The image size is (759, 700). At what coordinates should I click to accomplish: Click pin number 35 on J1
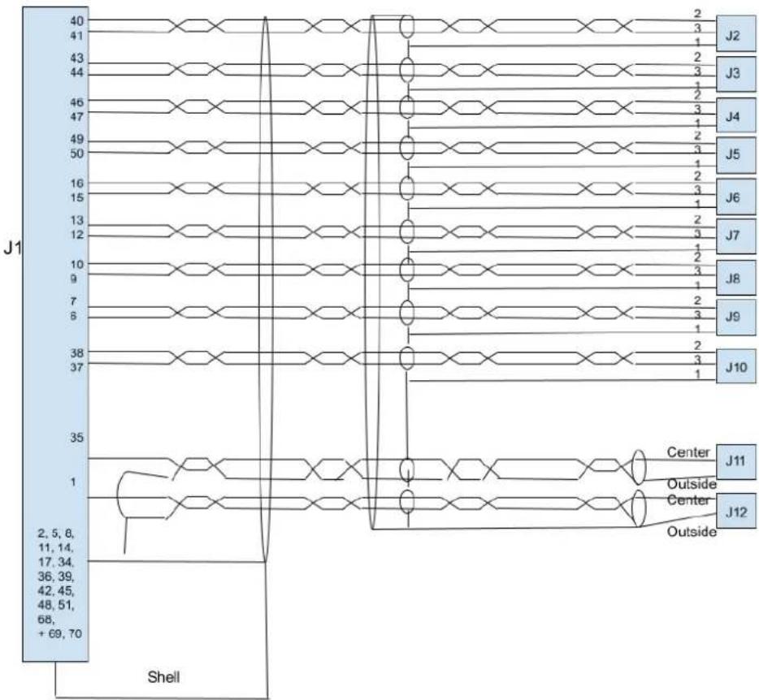(77, 438)
